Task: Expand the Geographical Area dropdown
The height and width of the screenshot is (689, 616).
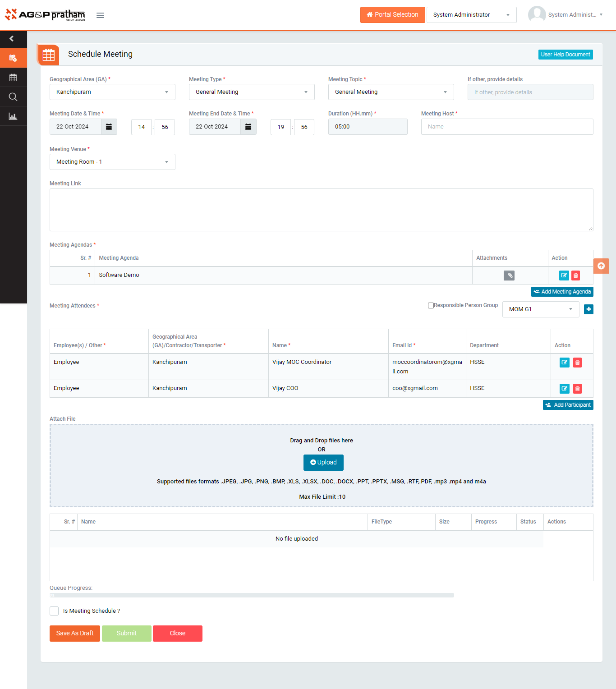Action: (x=112, y=92)
